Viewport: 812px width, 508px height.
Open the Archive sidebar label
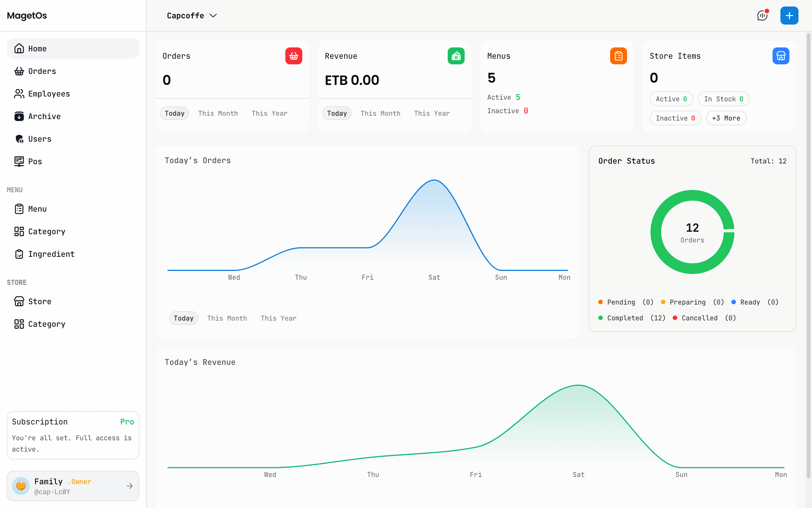tap(44, 116)
